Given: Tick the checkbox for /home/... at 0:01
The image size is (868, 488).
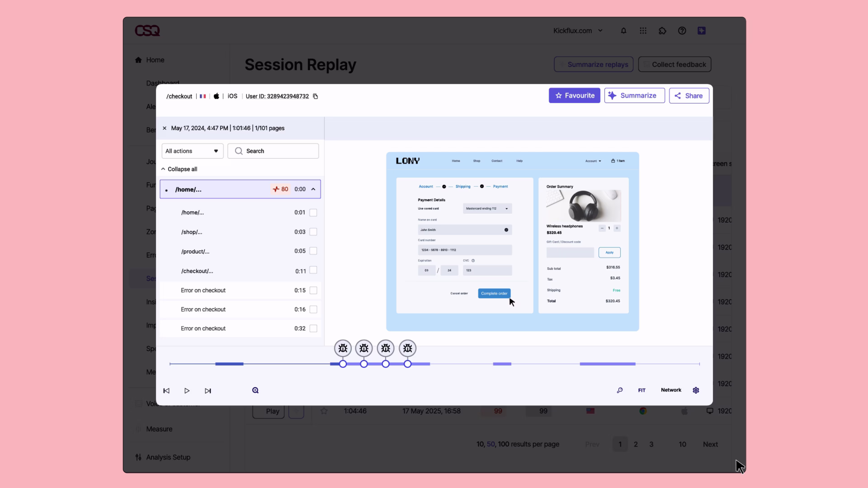Looking at the screenshot, I should pos(313,213).
